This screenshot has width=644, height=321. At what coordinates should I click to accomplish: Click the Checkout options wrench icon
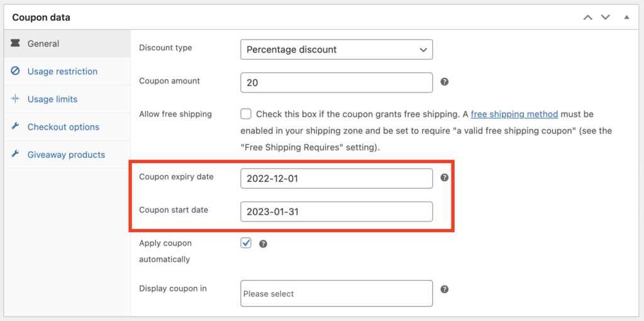click(16, 127)
